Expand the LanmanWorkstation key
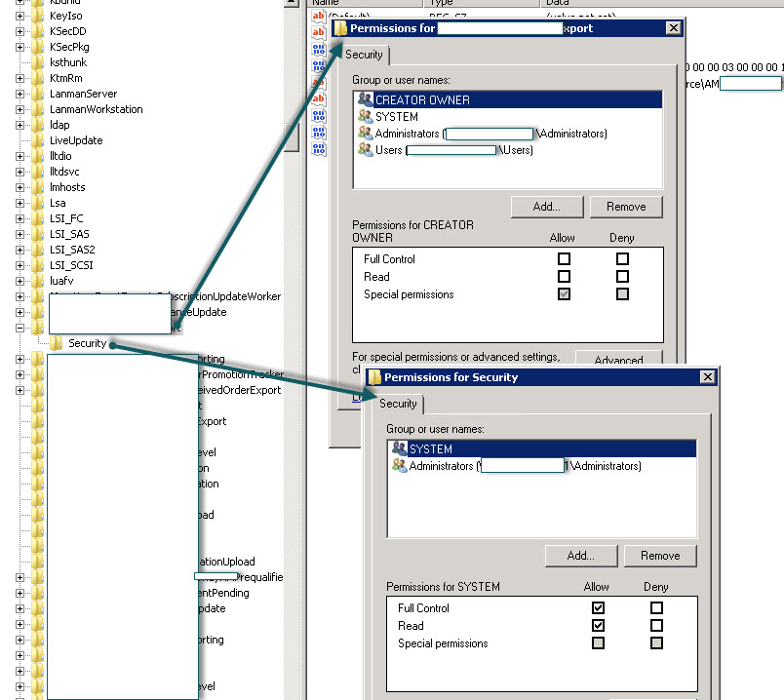The image size is (784, 700). click(20, 109)
